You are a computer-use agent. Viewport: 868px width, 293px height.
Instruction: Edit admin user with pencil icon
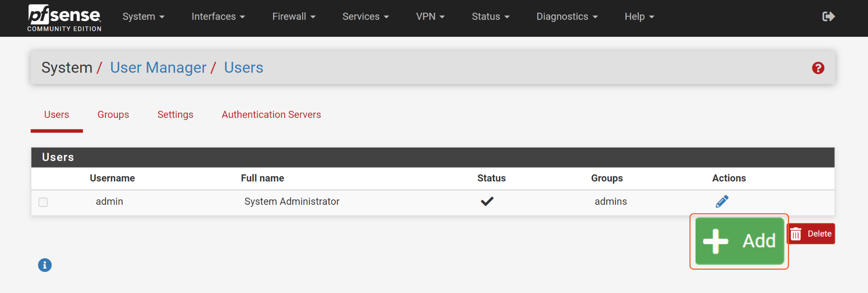pos(722,201)
